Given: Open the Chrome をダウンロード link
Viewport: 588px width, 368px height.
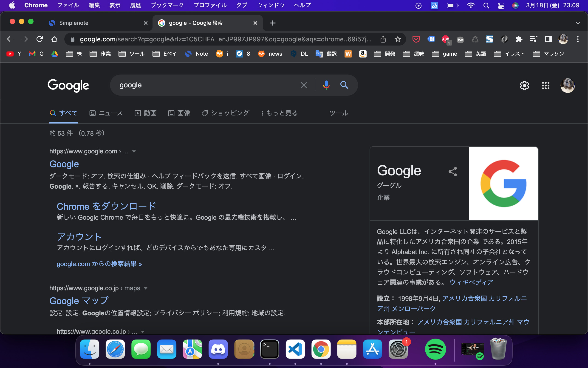Looking at the screenshot, I should 106,206.
